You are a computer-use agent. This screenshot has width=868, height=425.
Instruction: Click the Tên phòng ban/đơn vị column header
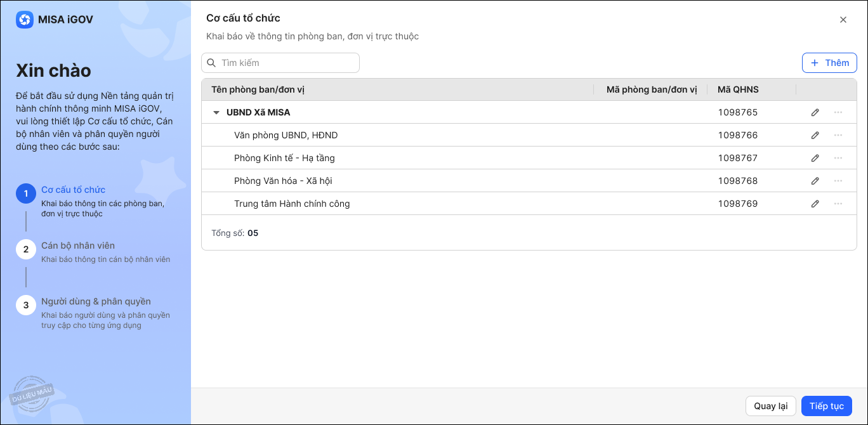[258, 89]
